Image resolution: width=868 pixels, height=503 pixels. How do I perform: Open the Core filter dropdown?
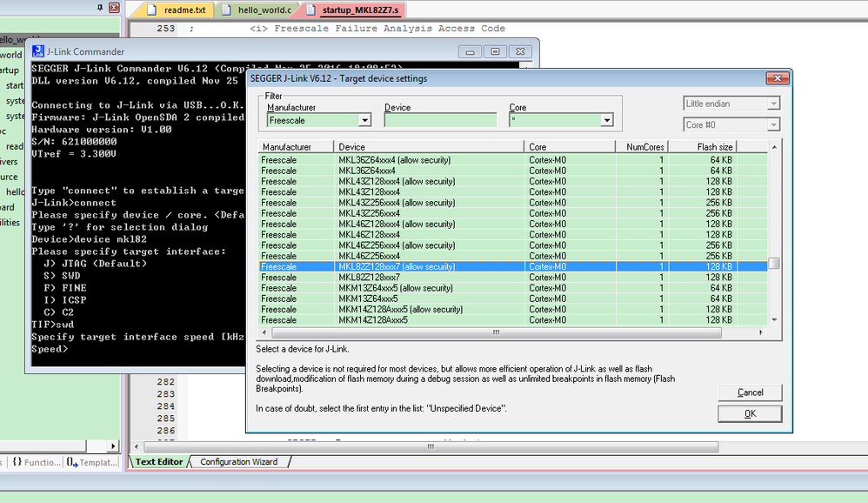[x=607, y=120]
